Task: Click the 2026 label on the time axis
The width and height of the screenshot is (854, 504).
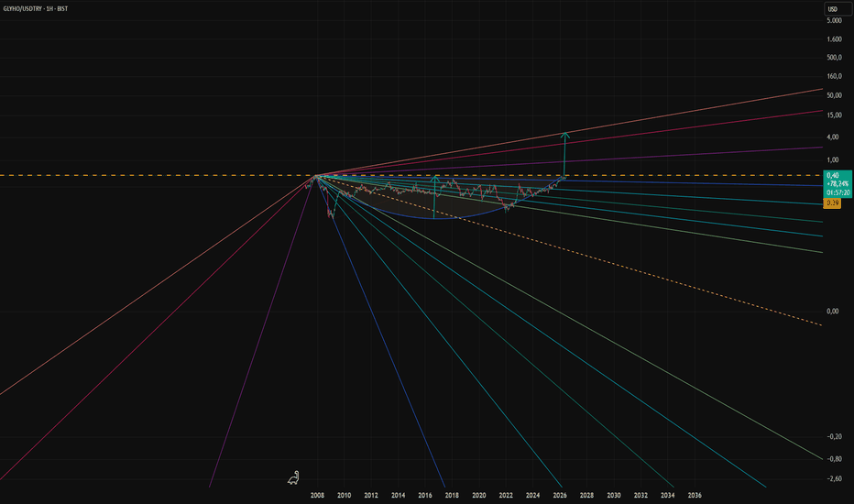Action: click(x=559, y=495)
